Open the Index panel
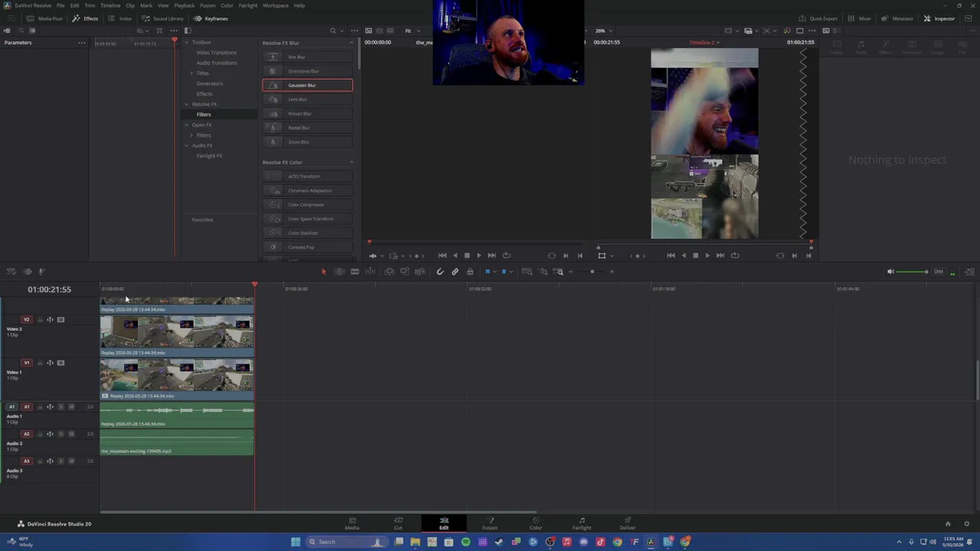This screenshot has width=980, height=551. [120, 18]
